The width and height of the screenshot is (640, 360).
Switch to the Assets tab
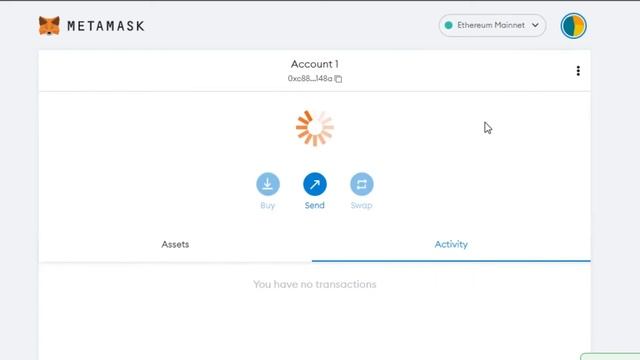[x=175, y=244]
